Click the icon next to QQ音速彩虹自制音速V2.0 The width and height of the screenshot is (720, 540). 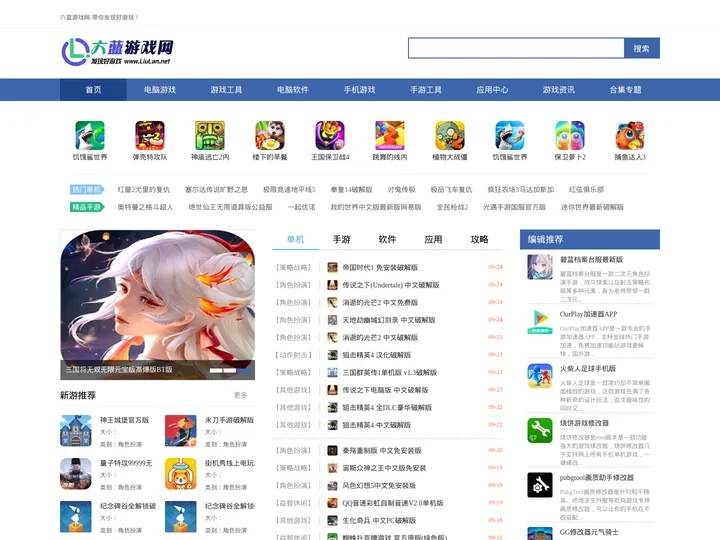[x=332, y=503]
